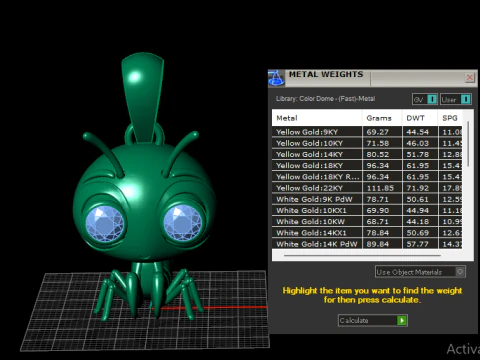
Task: Select the Yellow Gold:14KY row
Action: [367, 154]
